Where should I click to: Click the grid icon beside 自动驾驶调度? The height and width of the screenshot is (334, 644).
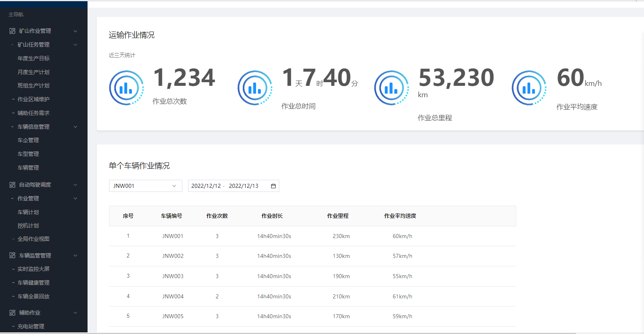coord(12,185)
